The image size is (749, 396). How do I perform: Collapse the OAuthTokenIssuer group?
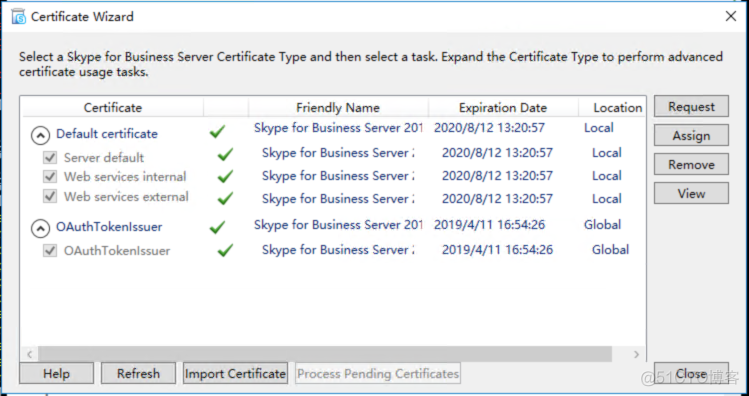click(41, 229)
